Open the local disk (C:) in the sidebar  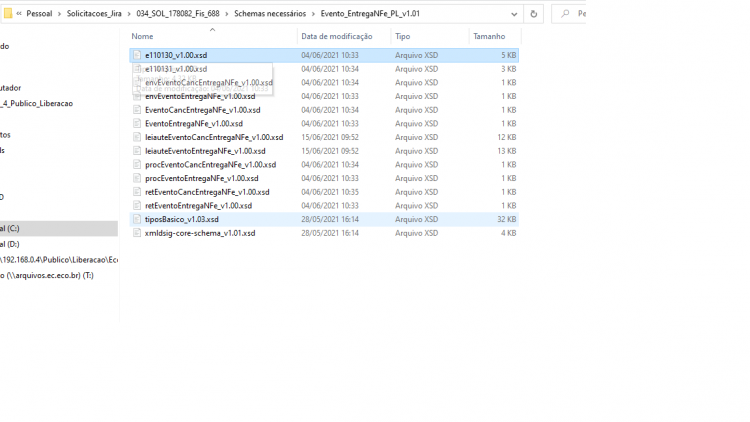[x=58, y=229]
